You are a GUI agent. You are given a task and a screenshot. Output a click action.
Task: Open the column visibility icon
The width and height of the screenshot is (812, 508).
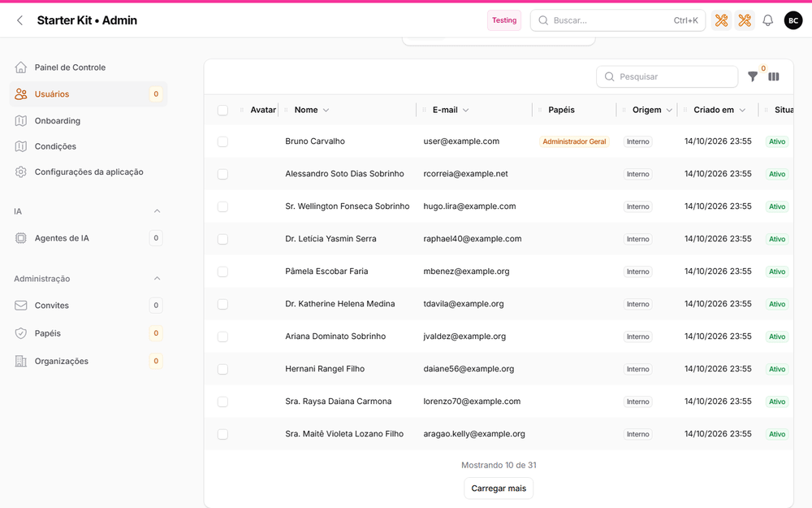pos(774,76)
